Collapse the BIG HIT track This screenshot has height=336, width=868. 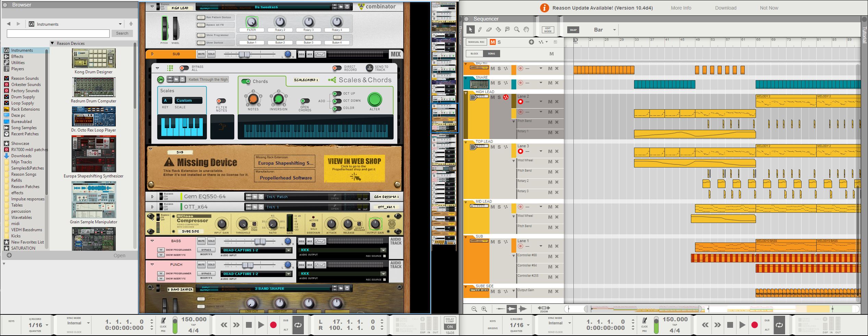click(x=466, y=64)
